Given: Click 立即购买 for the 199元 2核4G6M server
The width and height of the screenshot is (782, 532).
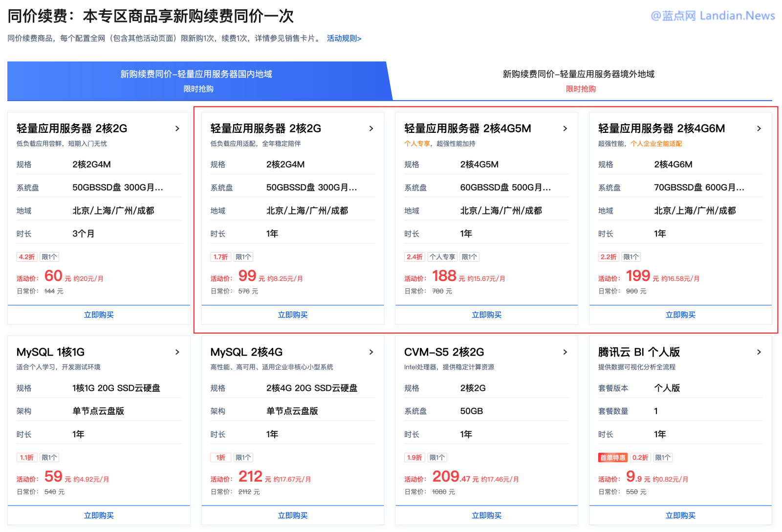Looking at the screenshot, I should (x=680, y=315).
